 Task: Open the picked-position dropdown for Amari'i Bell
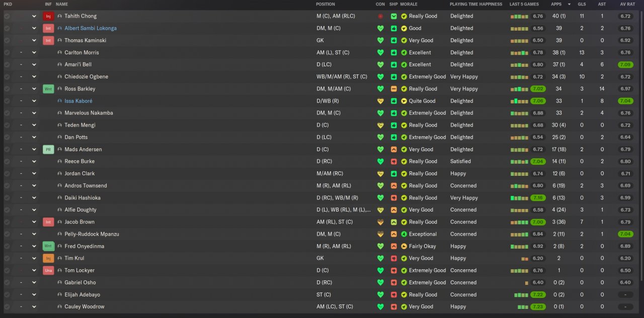pos(34,64)
